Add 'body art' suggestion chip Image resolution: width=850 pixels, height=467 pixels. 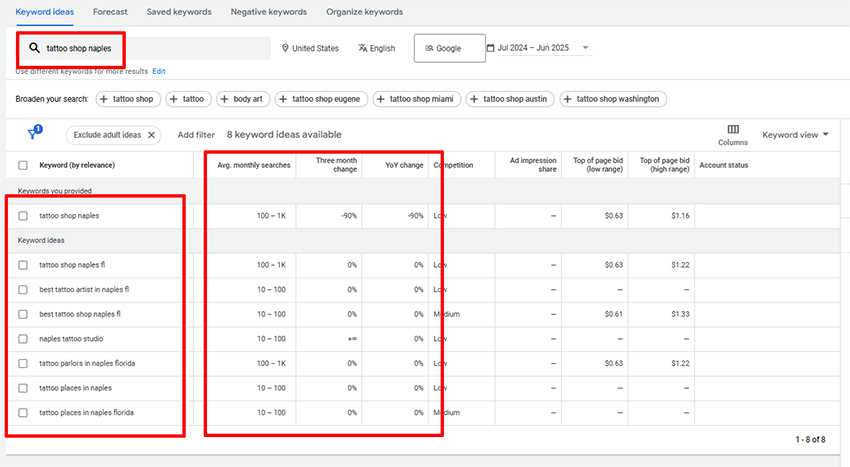(241, 99)
